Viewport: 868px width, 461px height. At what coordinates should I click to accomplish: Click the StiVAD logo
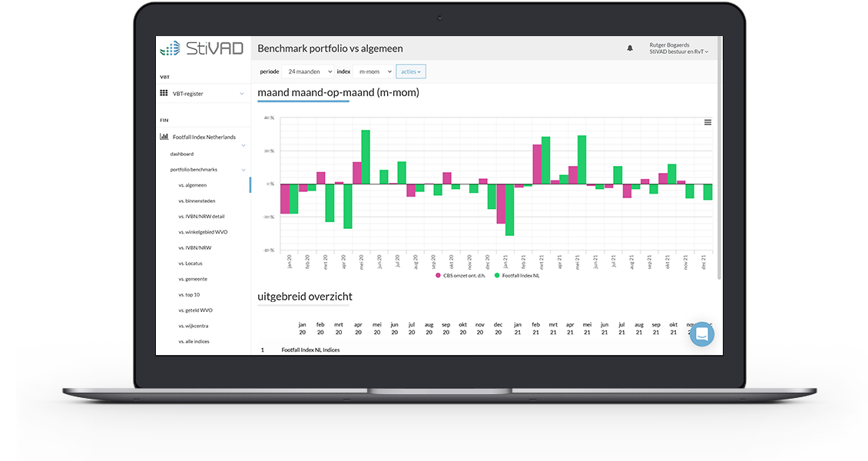[201, 48]
